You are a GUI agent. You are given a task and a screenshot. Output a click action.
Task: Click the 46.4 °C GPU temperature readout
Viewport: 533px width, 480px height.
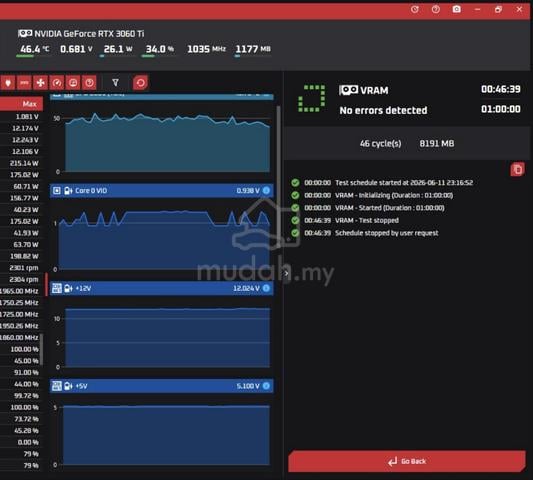(34, 49)
